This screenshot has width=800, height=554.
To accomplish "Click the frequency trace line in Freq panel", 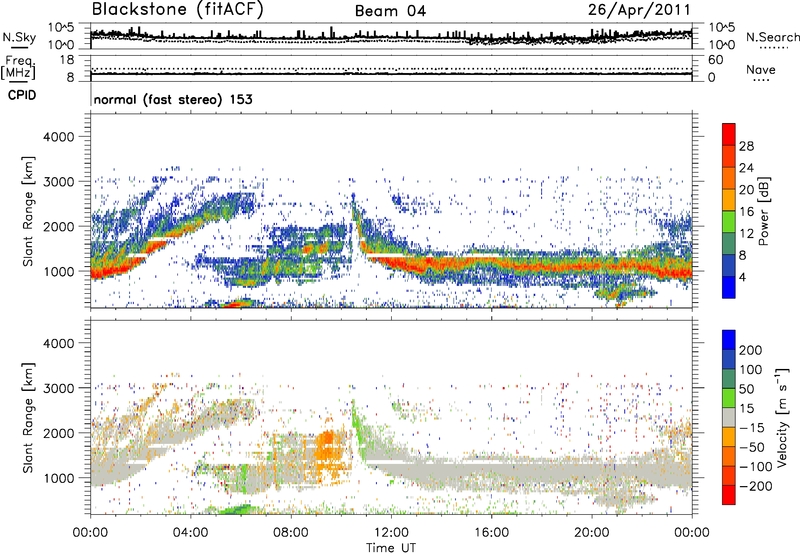I will [x=391, y=74].
